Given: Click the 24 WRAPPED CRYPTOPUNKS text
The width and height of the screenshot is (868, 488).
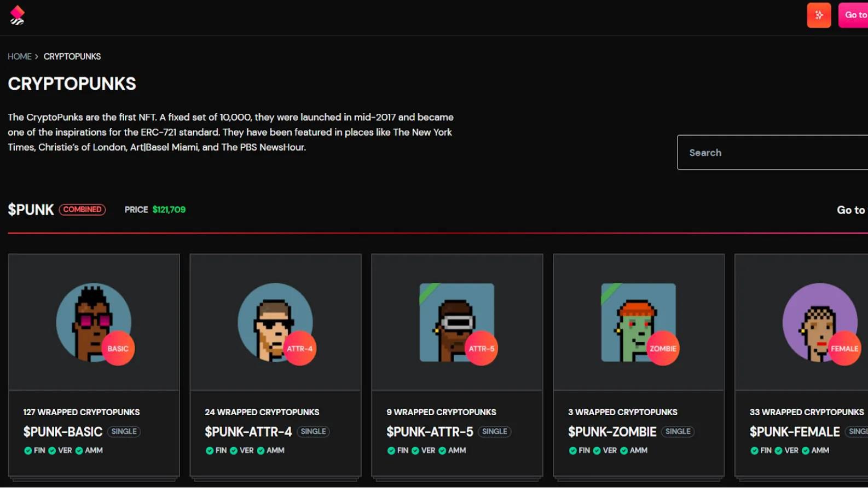Looking at the screenshot, I should pos(262,413).
